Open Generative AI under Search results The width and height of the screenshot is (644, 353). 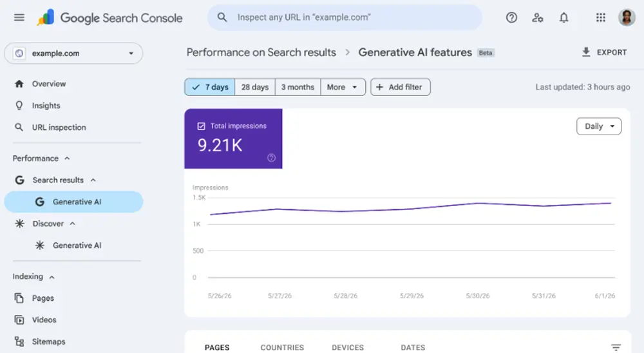[73, 202]
